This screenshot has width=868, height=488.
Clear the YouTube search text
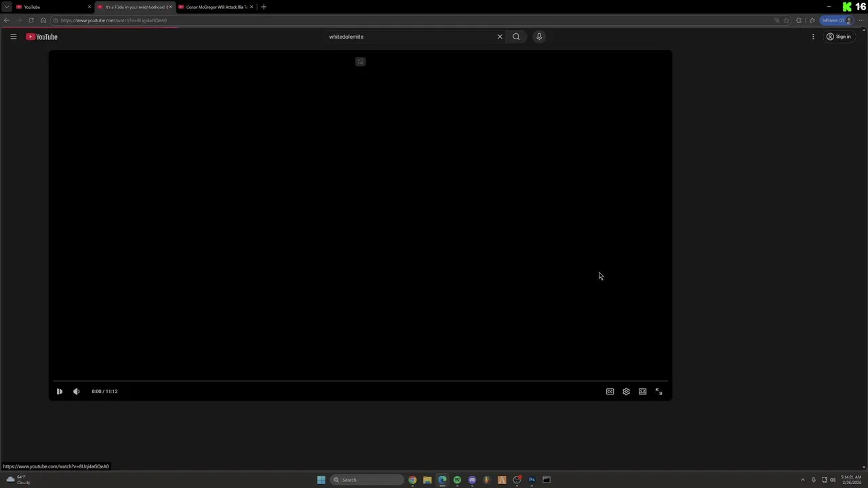(x=500, y=37)
